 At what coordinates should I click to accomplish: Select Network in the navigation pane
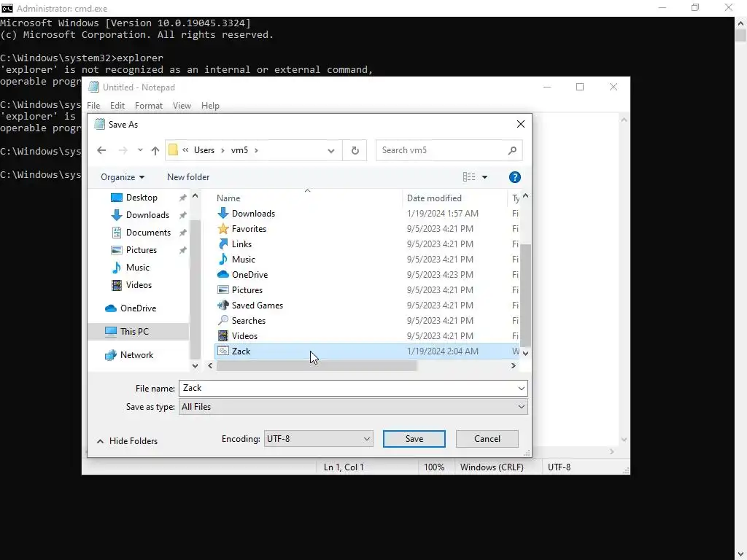[x=136, y=355]
